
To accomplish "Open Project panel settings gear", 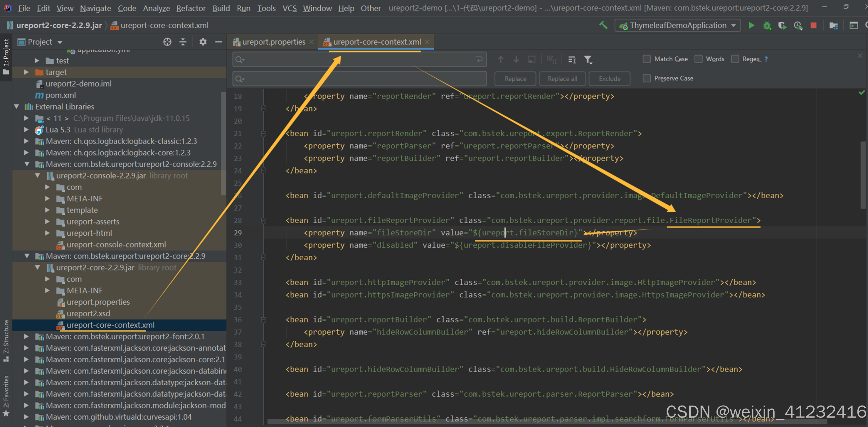I will pos(203,42).
